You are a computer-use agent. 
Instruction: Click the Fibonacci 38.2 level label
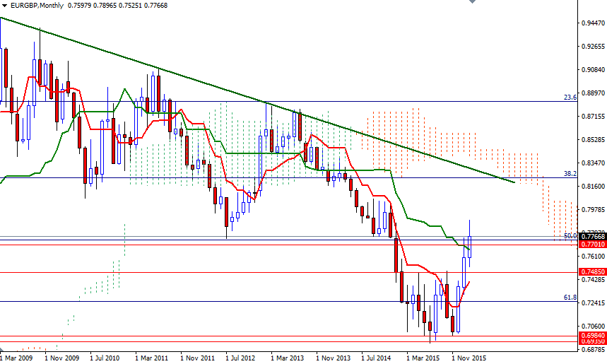[570, 174]
